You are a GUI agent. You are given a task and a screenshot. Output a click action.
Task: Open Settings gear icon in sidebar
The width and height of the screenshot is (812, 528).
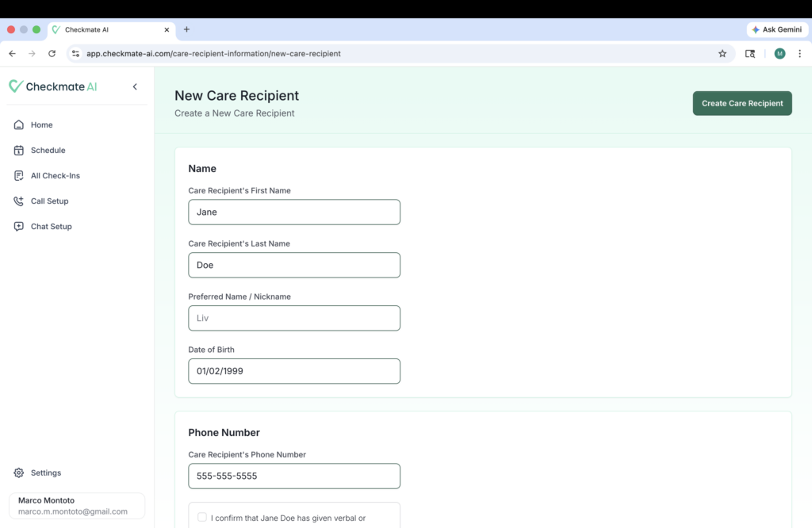click(19, 473)
